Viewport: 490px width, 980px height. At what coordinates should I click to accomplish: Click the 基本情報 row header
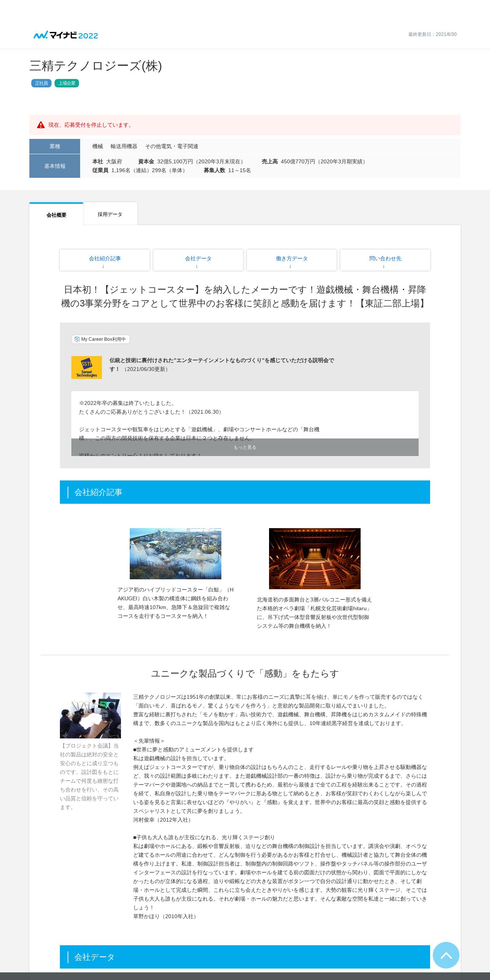pos(55,166)
